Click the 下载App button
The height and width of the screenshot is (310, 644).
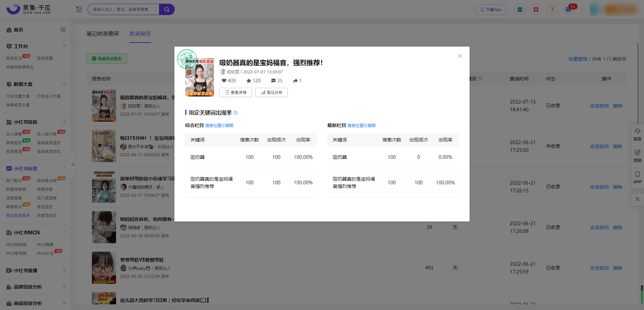pos(491,10)
